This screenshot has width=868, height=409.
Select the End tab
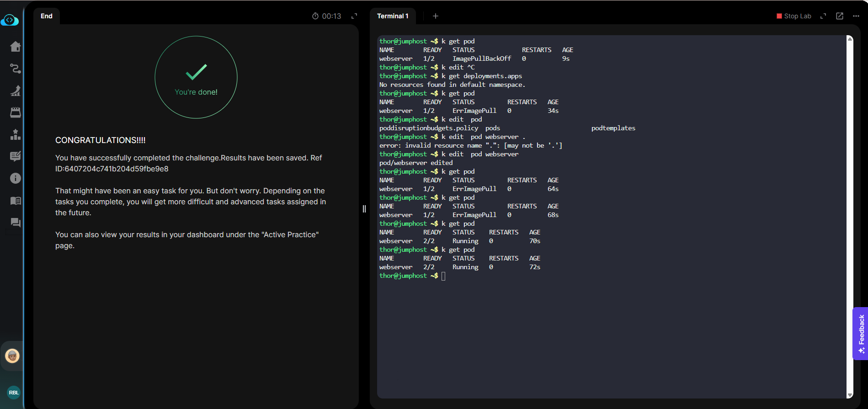coord(47,16)
